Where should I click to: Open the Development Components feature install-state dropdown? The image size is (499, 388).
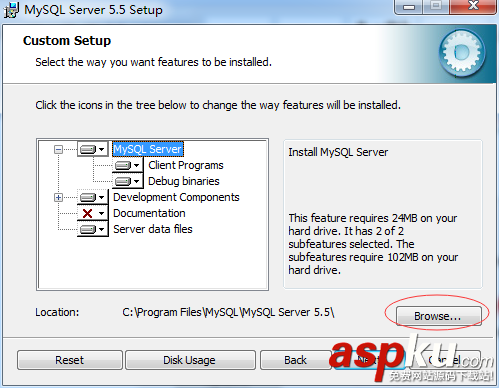(93, 197)
